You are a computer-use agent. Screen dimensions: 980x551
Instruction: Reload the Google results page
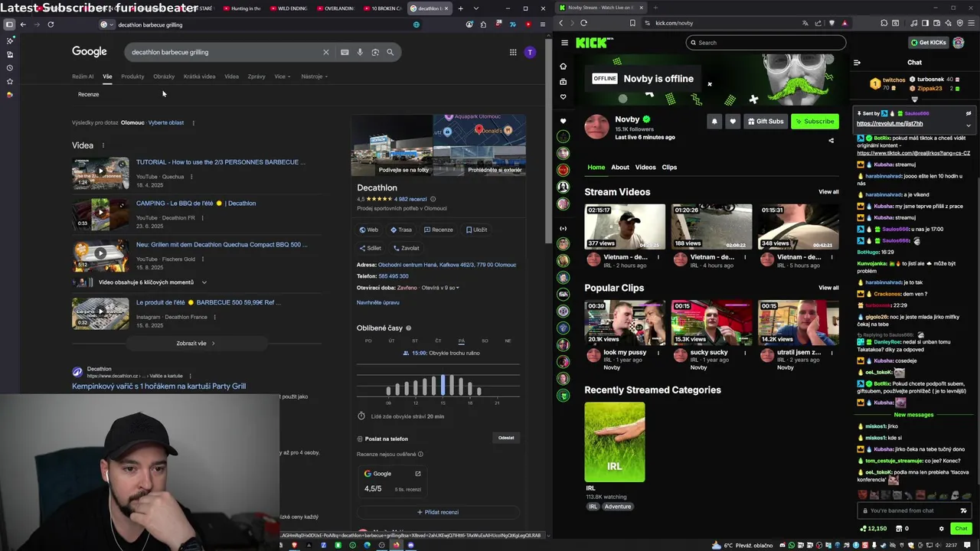(51, 24)
